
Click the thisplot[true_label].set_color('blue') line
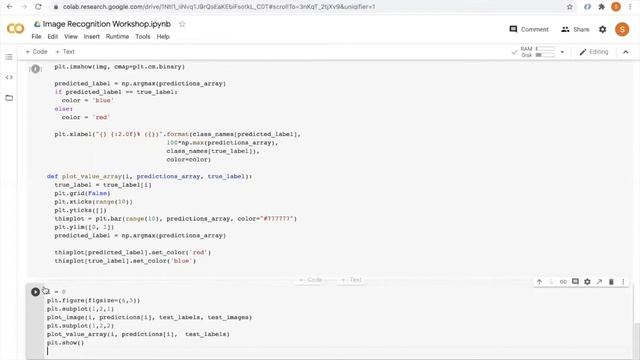[125, 261]
